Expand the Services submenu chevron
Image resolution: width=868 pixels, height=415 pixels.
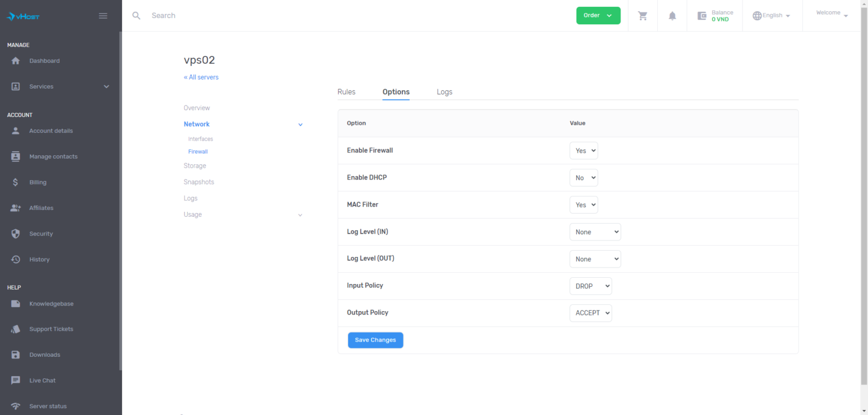point(106,86)
